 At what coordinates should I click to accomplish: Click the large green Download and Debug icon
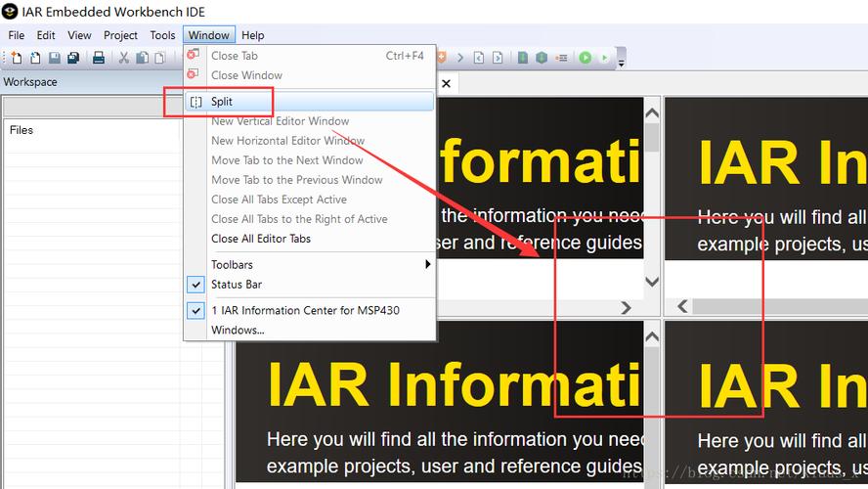[x=586, y=58]
